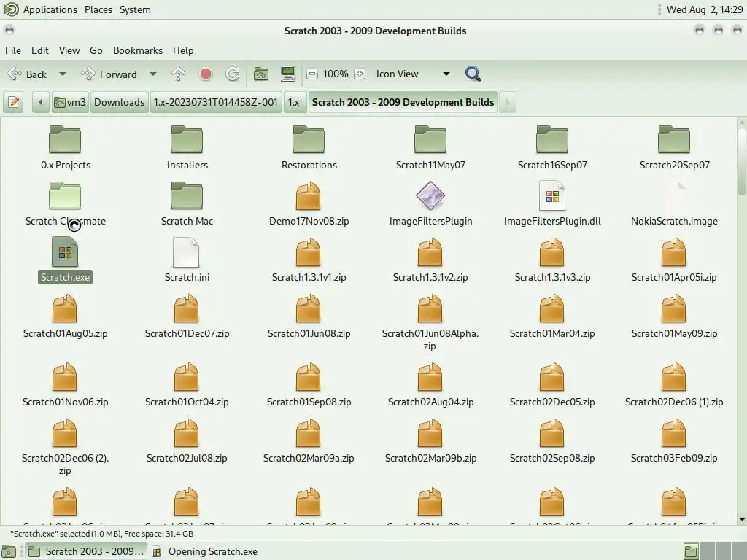Image resolution: width=747 pixels, height=560 pixels.
Task: Click the vertical scrollbar thumb
Action: (742, 160)
